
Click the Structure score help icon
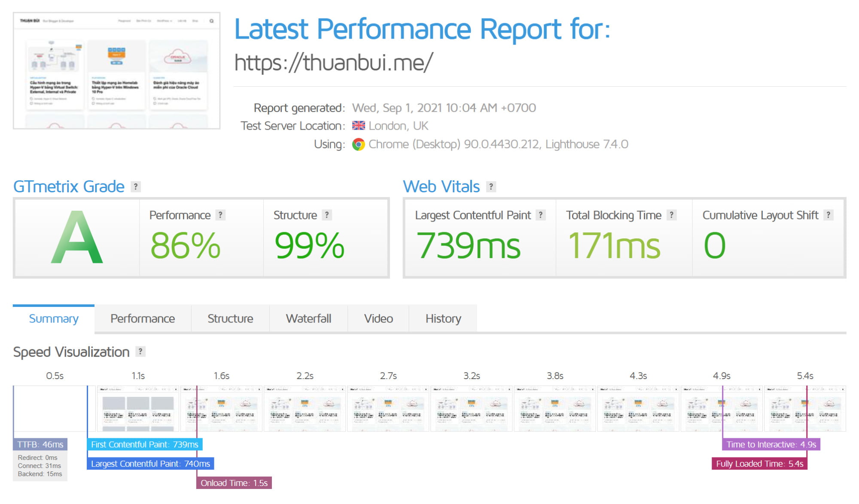tap(327, 215)
